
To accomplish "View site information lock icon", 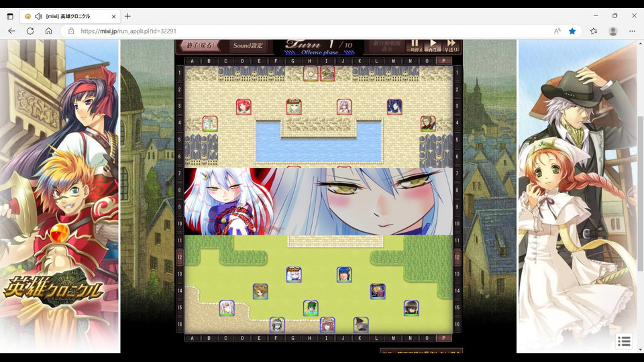I will [71, 32].
